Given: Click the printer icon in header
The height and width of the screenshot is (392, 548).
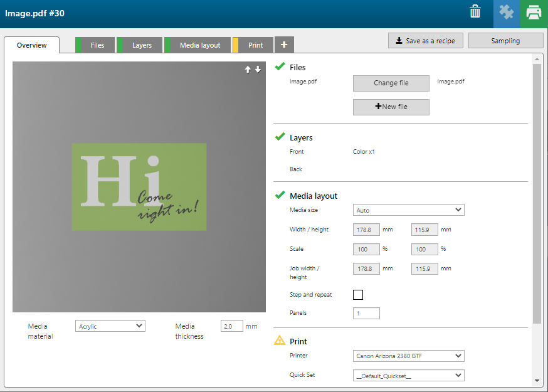Looking at the screenshot, I should click(534, 13).
